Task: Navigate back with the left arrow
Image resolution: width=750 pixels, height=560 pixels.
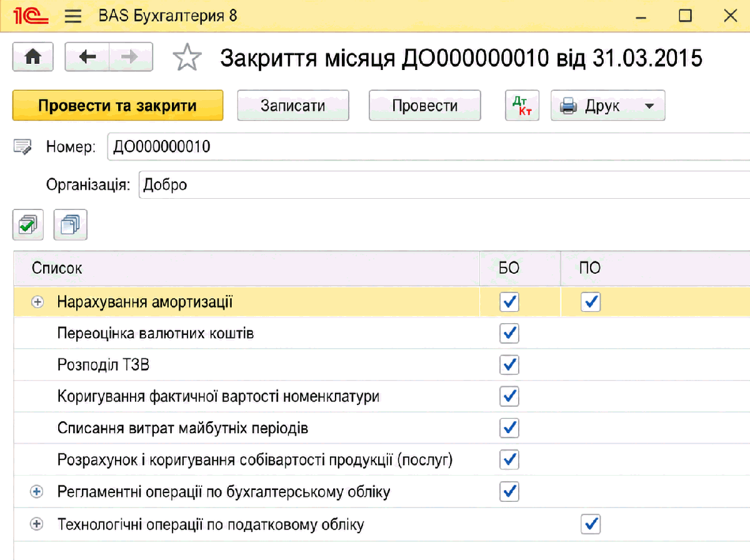Action: [87, 57]
